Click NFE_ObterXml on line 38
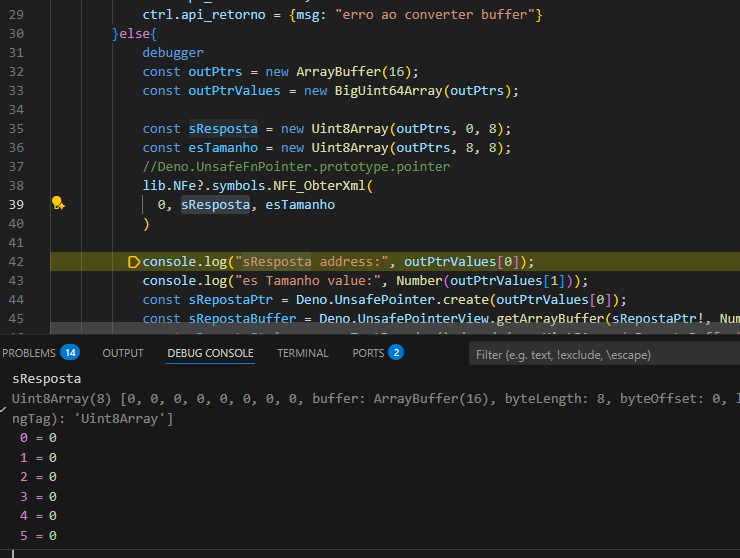 click(x=320, y=186)
